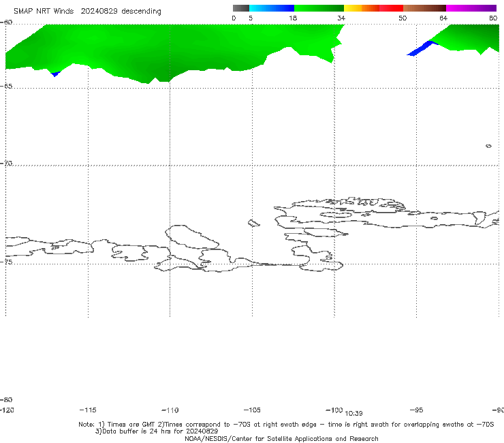The width and height of the screenshot is (504, 443).
Task: Click the color bar label "80"
Action: pyautogui.click(x=493, y=18)
